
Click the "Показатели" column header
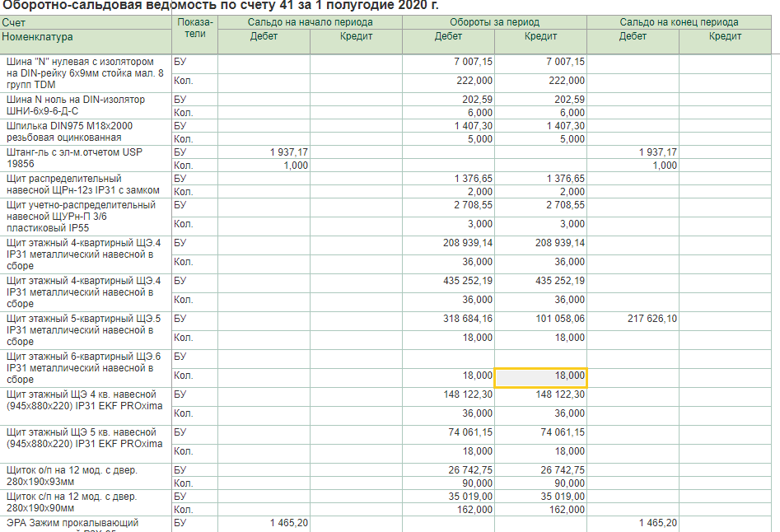point(195,29)
